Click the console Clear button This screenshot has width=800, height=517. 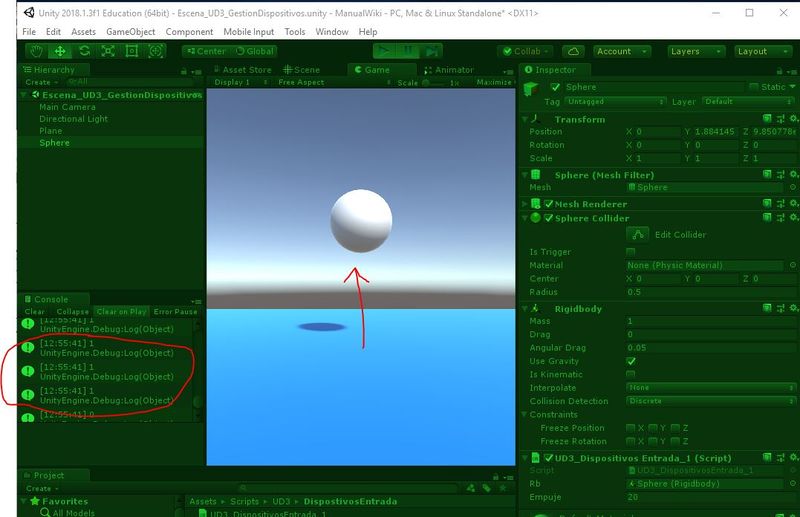click(x=35, y=312)
